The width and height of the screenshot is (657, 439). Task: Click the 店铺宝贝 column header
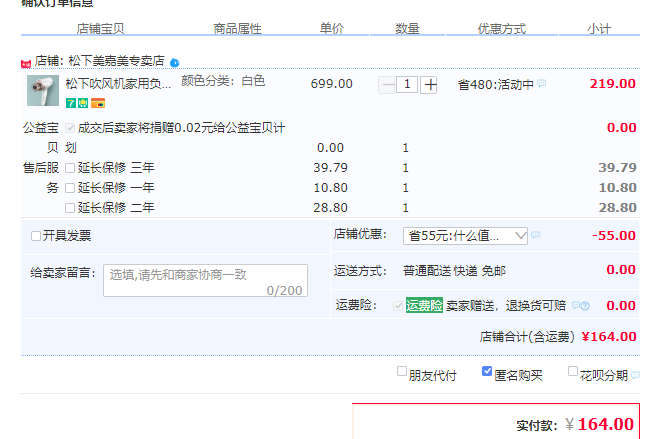pos(100,28)
